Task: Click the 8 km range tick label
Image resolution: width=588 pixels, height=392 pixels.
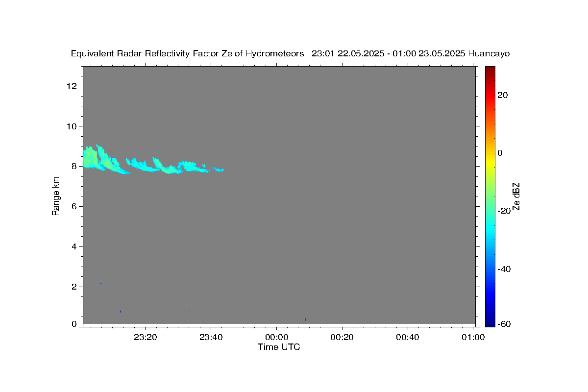Action: pos(74,166)
